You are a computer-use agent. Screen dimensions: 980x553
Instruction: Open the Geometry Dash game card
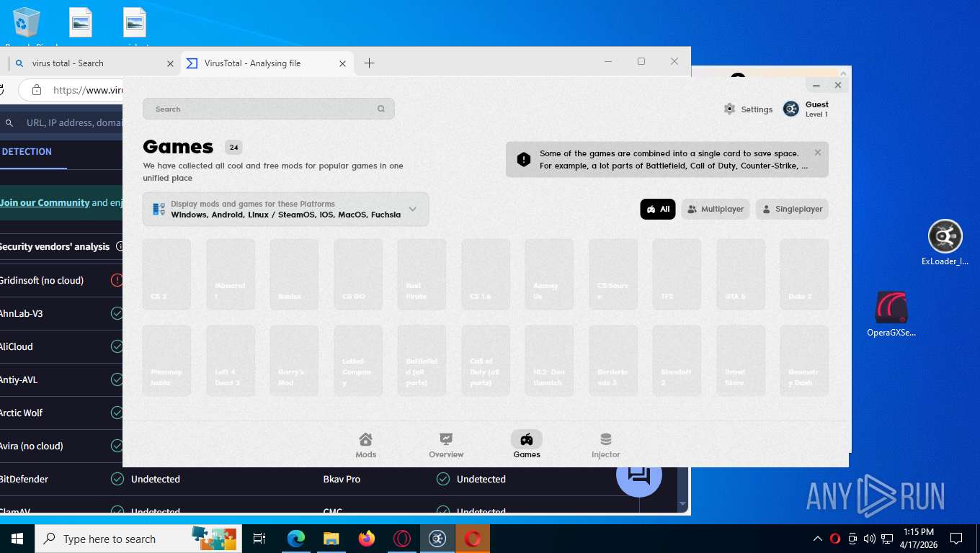804,361
